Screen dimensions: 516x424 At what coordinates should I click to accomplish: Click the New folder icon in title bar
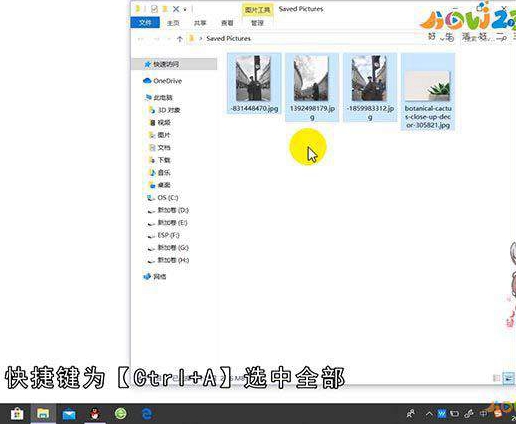click(165, 9)
